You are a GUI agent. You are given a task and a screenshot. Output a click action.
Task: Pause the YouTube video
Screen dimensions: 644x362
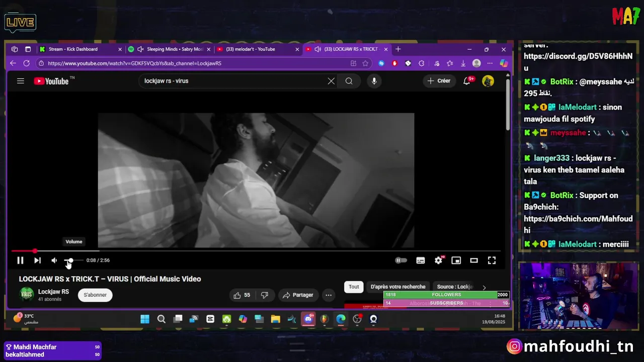pyautogui.click(x=20, y=260)
